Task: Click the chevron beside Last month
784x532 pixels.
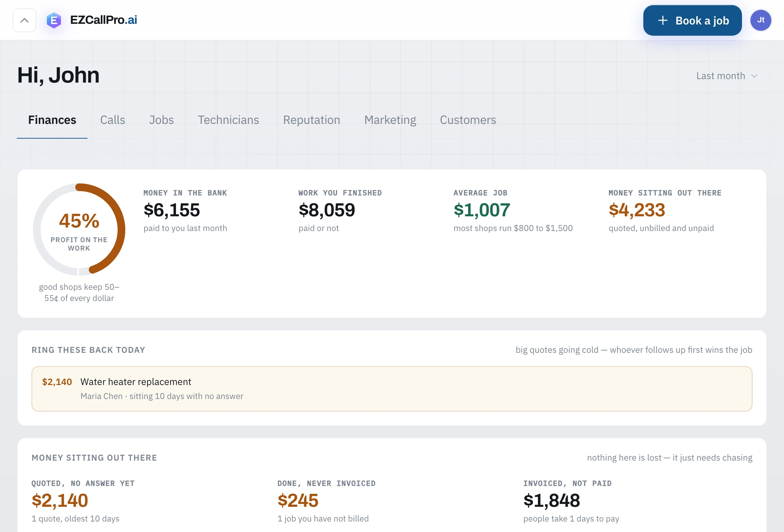Action: click(754, 76)
